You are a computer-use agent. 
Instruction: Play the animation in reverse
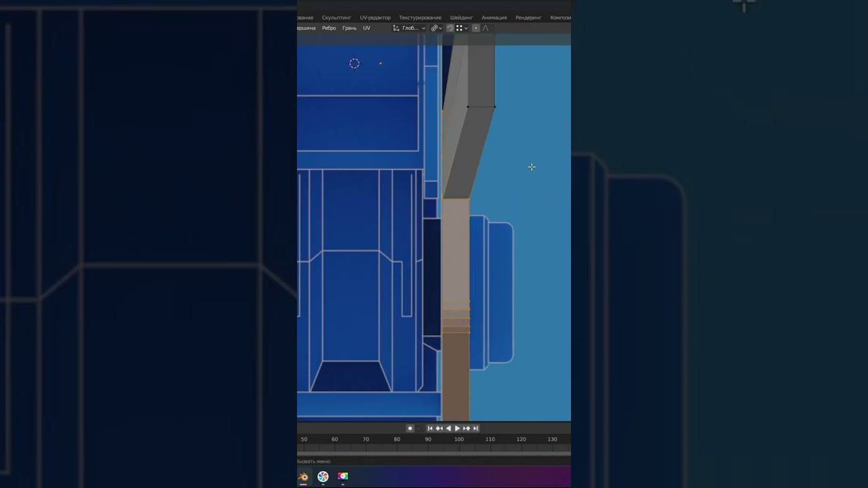[448, 428]
